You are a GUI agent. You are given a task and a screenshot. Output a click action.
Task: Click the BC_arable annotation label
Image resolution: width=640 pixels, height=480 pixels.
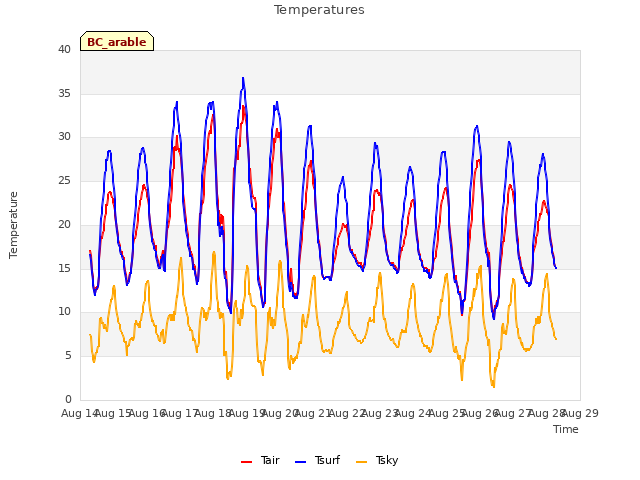117,41
